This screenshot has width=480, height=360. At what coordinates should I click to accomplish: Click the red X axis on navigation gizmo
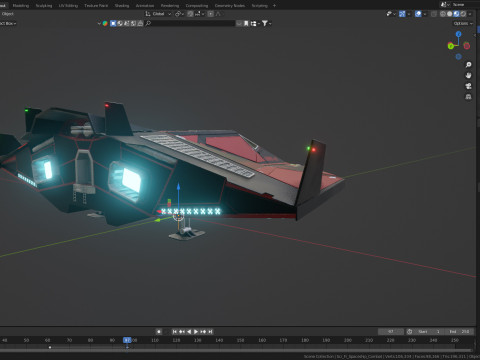pyautogui.click(x=466, y=46)
